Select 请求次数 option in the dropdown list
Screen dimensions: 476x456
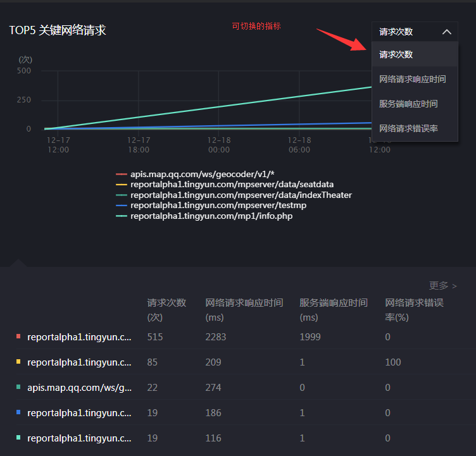[396, 54]
